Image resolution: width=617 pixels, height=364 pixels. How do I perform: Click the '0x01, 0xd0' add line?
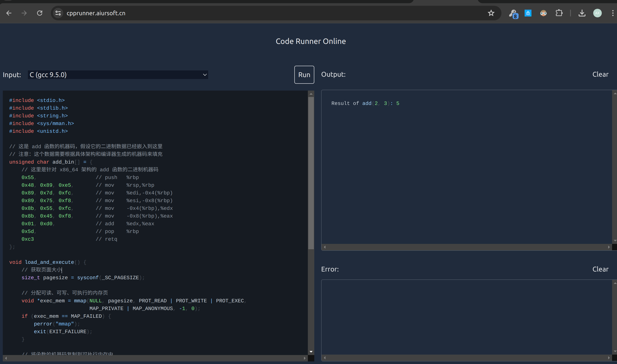[88, 224]
